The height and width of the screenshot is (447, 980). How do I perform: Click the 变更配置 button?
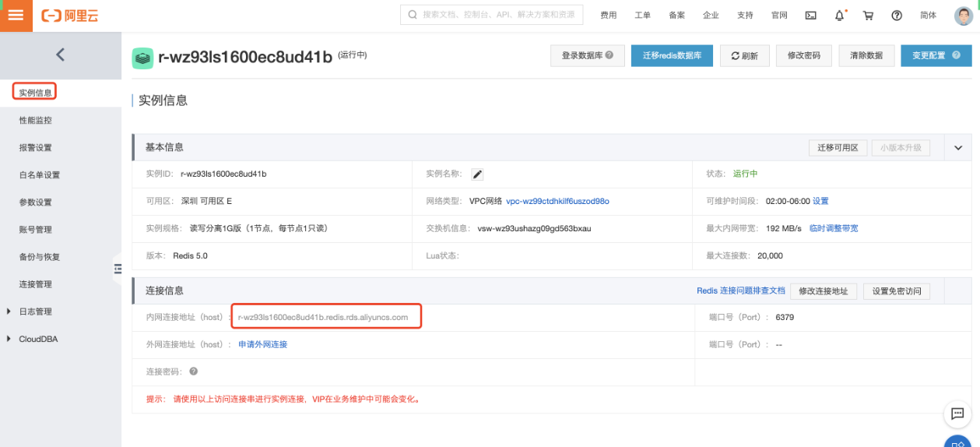point(936,56)
